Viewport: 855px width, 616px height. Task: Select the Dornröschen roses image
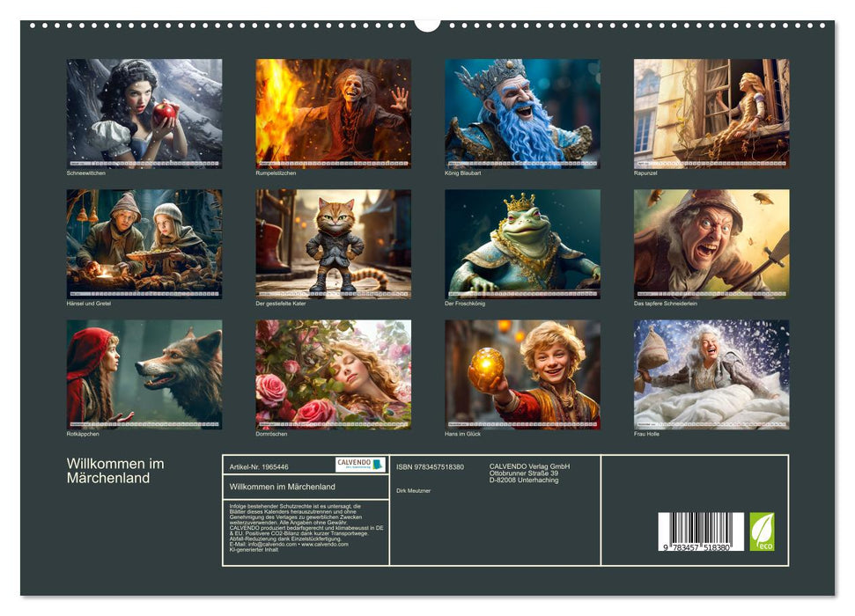333,374
